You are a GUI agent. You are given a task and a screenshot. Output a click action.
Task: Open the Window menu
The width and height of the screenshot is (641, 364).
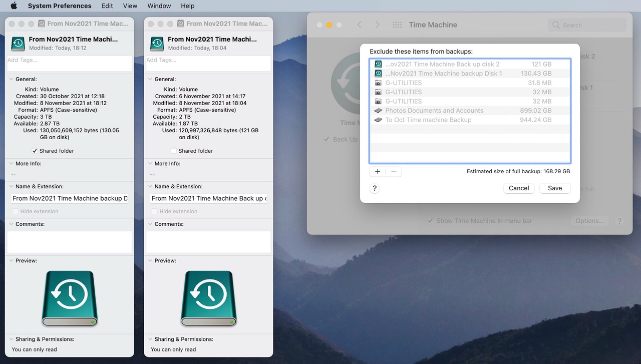[x=159, y=6]
